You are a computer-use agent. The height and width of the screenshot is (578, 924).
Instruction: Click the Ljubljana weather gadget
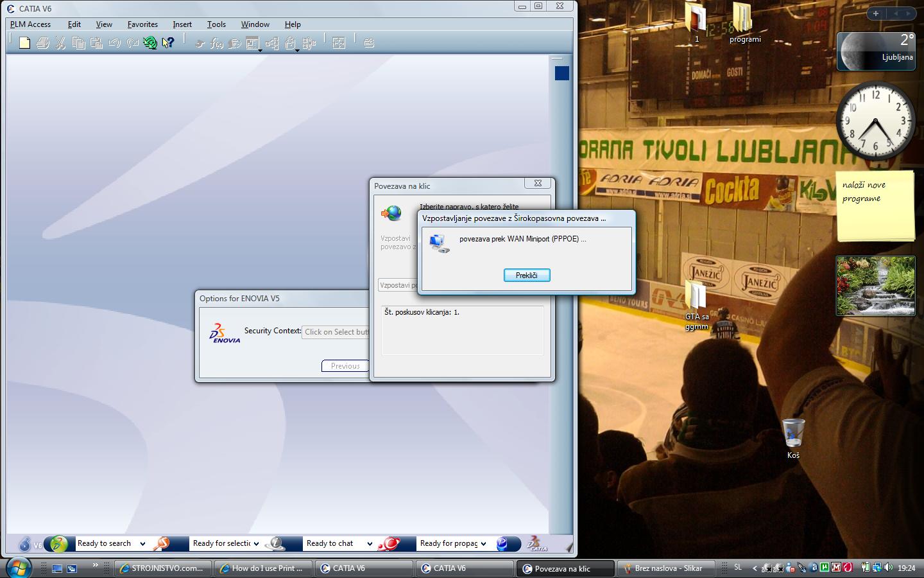pos(876,50)
